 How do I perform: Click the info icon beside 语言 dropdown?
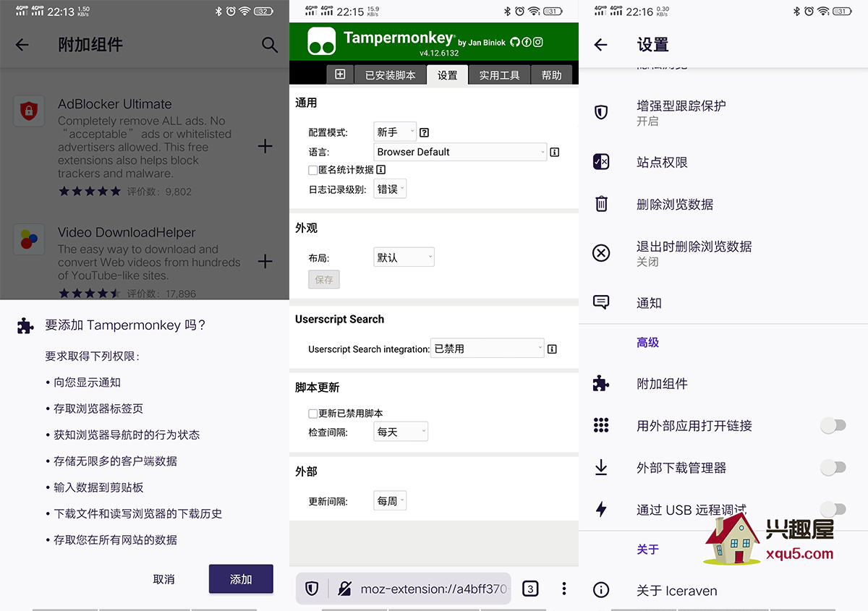(x=555, y=152)
